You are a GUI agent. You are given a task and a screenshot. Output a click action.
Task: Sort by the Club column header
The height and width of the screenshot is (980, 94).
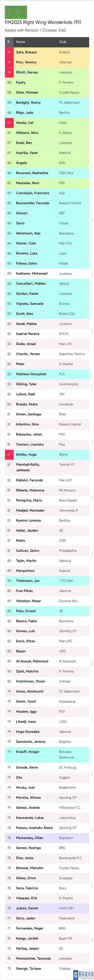tap(63, 42)
